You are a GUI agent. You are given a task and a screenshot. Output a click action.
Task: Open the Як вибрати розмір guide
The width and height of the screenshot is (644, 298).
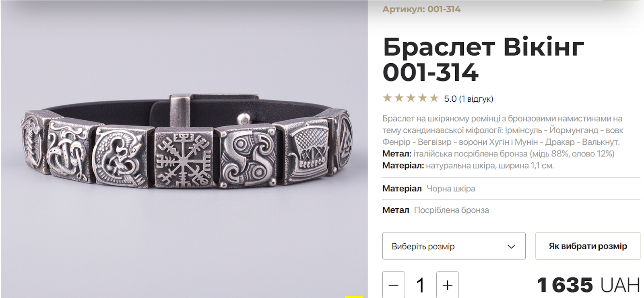click(588, 246)
